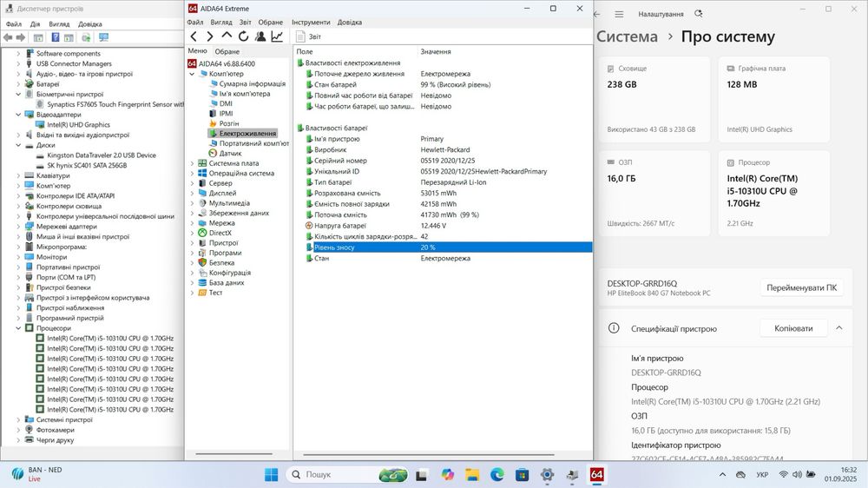Open the Windows Start menu
The width and height of the screenshot is (868, 488).
271,475
